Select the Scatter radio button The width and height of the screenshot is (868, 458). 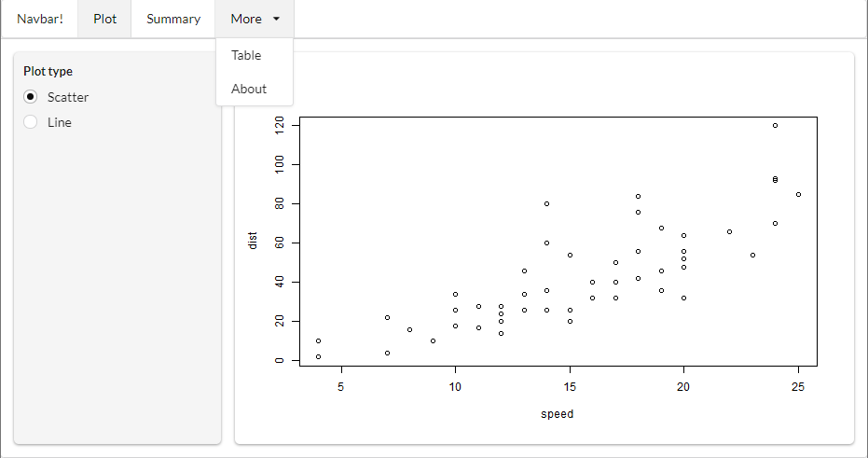click(31, 97)
